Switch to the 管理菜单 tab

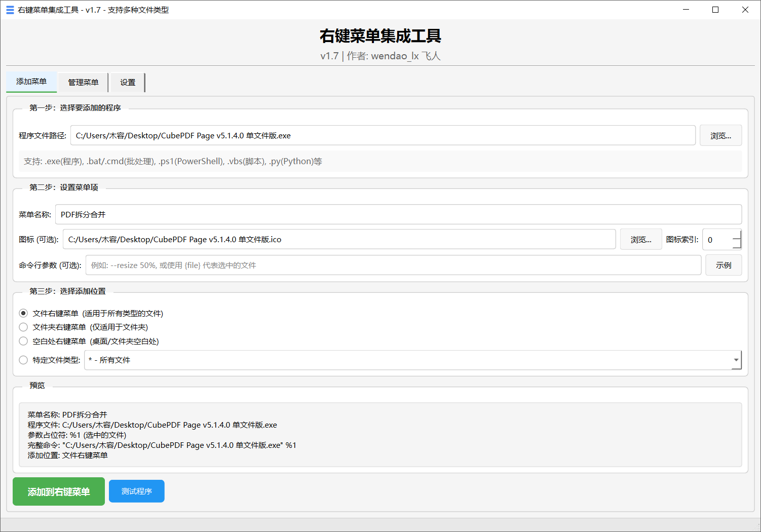(x=83, y=82)
